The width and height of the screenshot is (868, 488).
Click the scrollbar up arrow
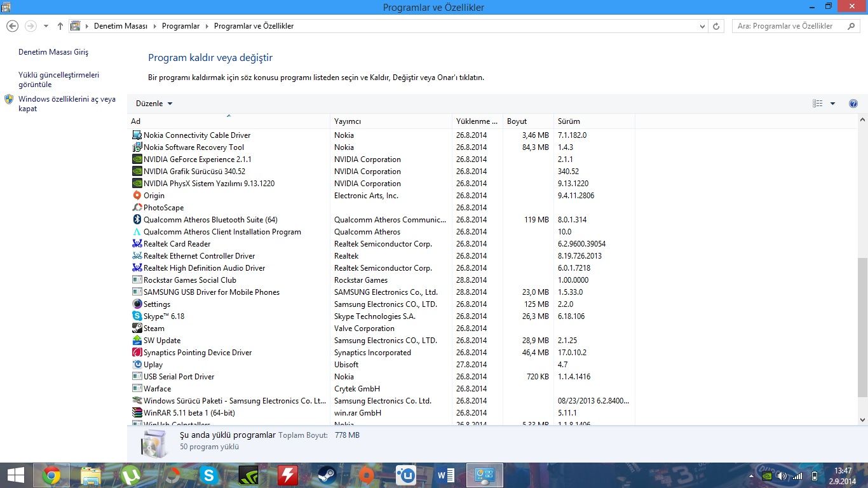(862, 119)
